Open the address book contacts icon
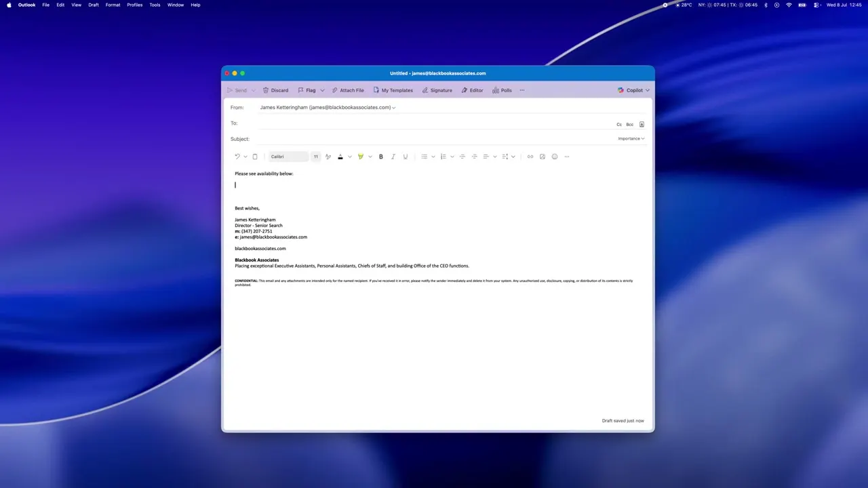Viewport: 868px width, 488px height. click(x=642, y=124)
